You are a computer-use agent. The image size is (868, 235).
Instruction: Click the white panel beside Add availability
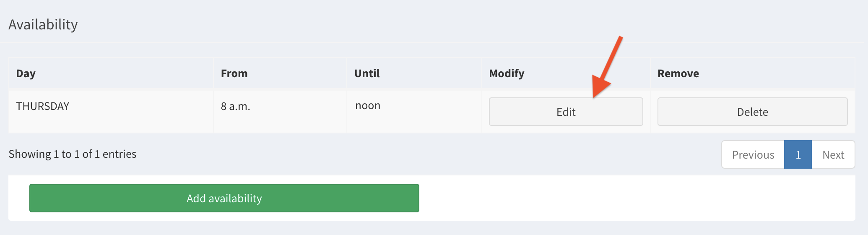[x=629, y=198]
